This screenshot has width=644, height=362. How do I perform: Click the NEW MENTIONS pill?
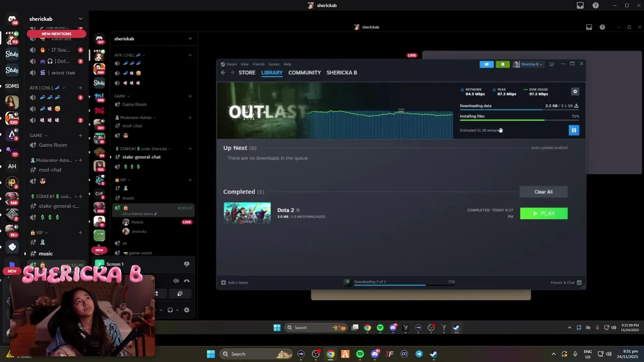point(56,34)
